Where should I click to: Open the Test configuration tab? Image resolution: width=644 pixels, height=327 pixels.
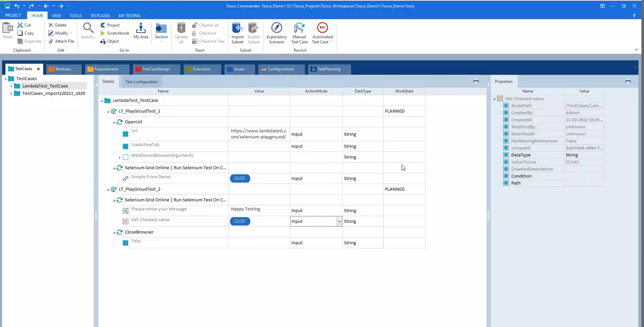[141, 82]
